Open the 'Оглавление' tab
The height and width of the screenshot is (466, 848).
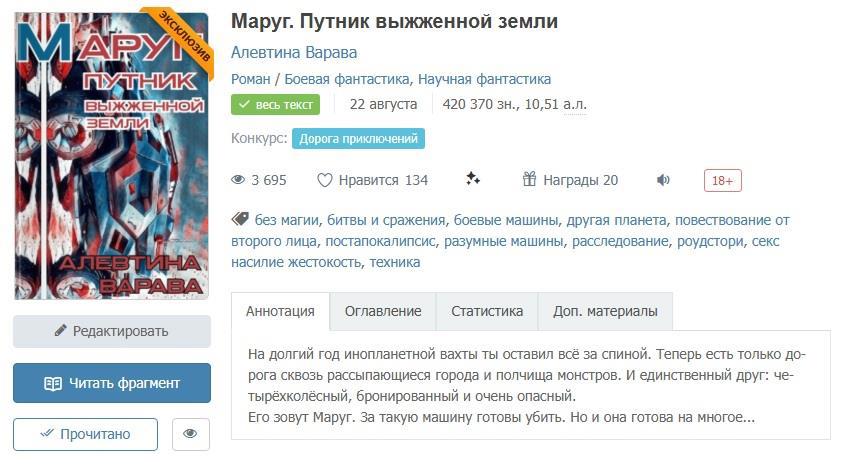pyautogui.click(x=383, y=311)
